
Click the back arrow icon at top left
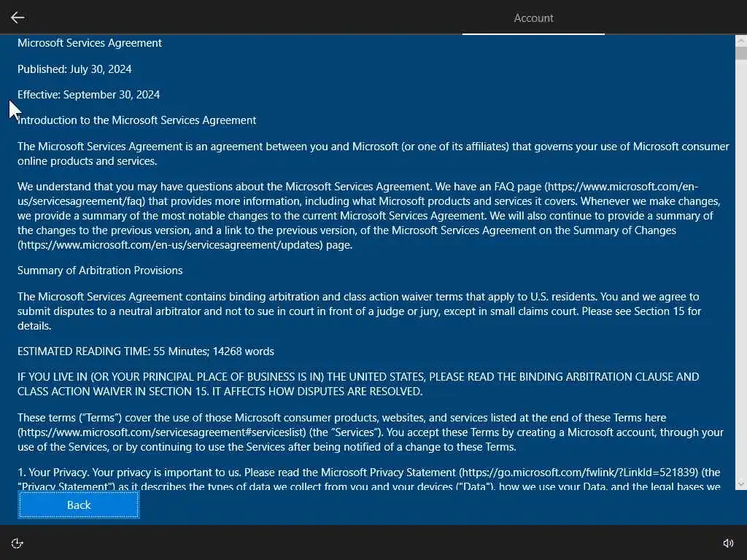pos(18,17)
